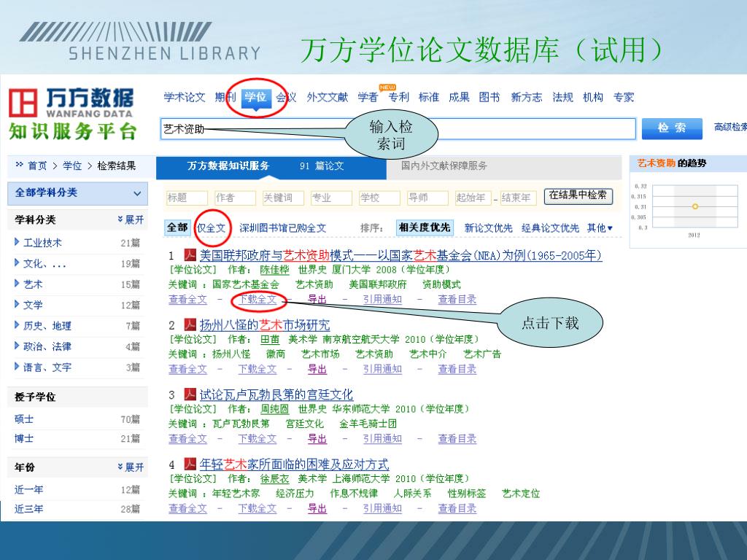747x560 pixels.
Task: Click 查看全文 for 扬州八怪 result
Action: point(187,369)
